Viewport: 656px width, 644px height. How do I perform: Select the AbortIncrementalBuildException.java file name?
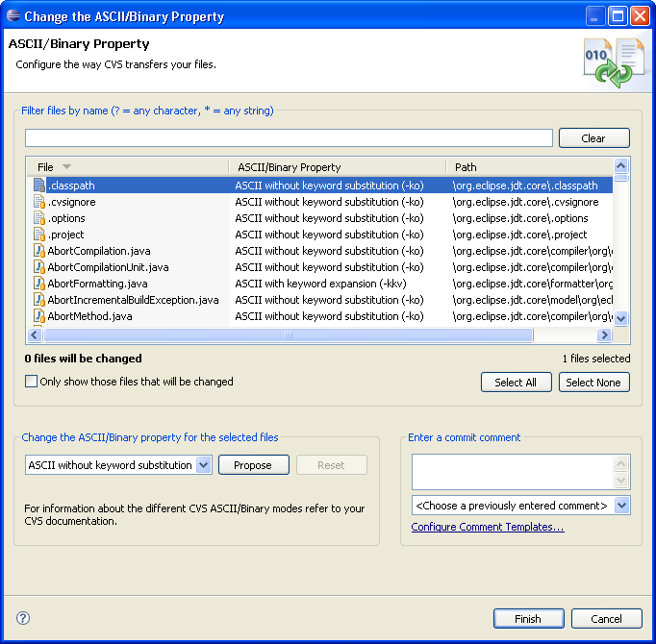(x=133, y=300)
